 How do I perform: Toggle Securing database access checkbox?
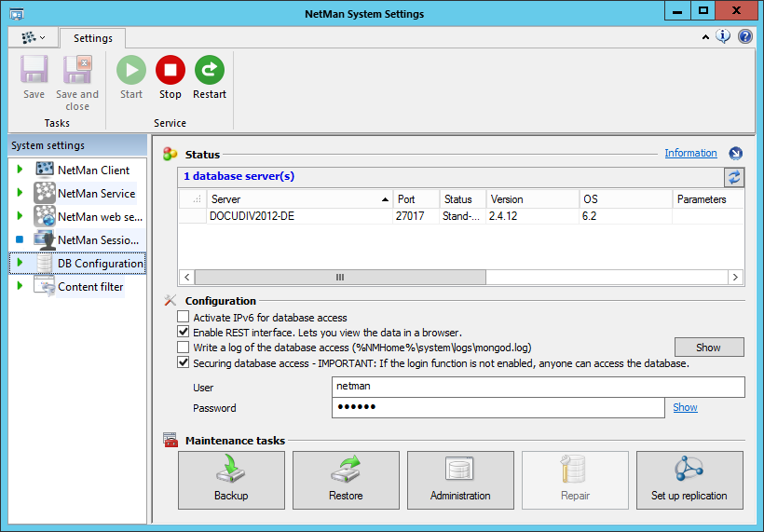tap(183, 362)
